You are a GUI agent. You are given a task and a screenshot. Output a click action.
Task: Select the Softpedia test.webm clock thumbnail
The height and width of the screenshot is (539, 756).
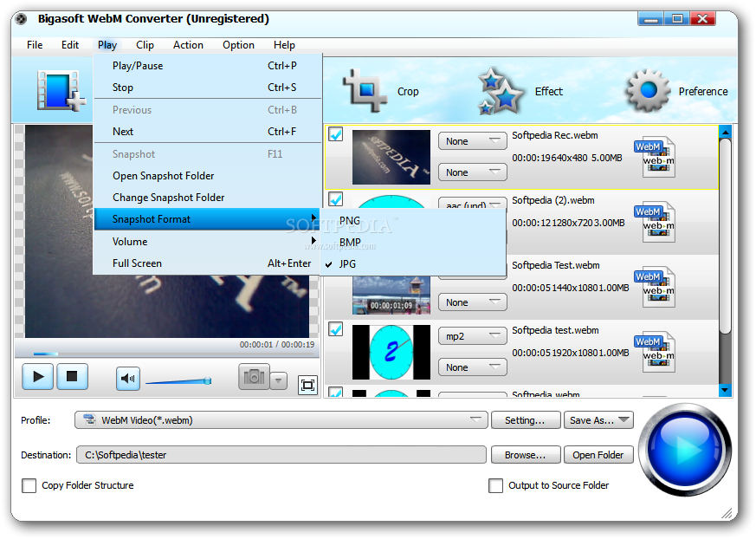[391, 352]
